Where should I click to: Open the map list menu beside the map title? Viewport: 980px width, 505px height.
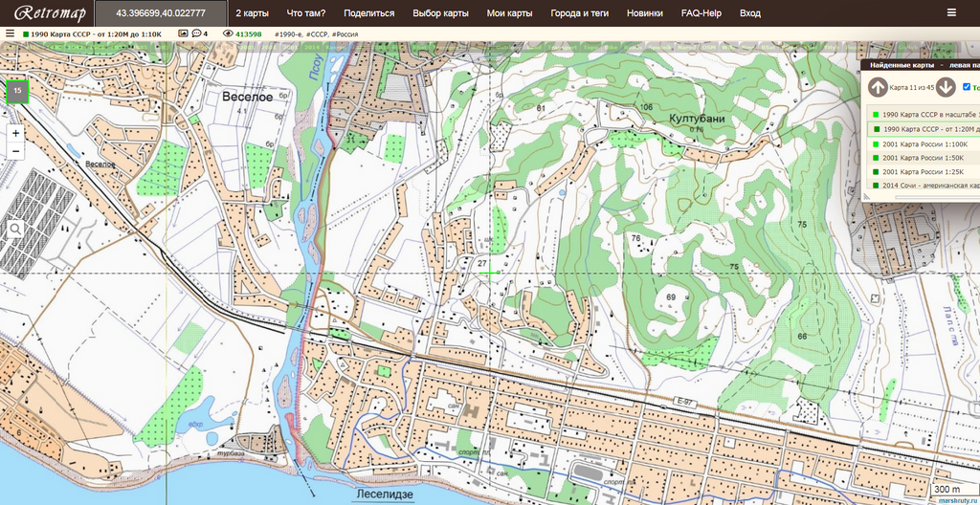pyautogui.click(x=10, y=34)
